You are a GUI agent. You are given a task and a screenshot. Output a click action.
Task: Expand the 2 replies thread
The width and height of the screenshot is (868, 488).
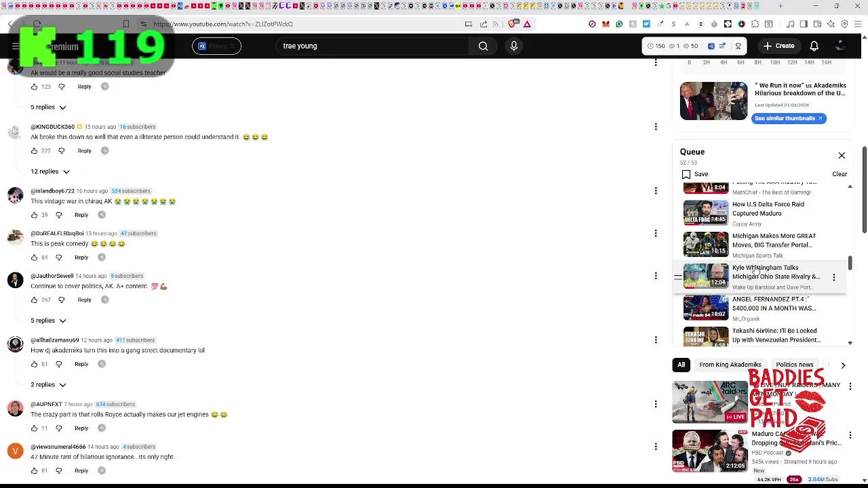[48, 385]
